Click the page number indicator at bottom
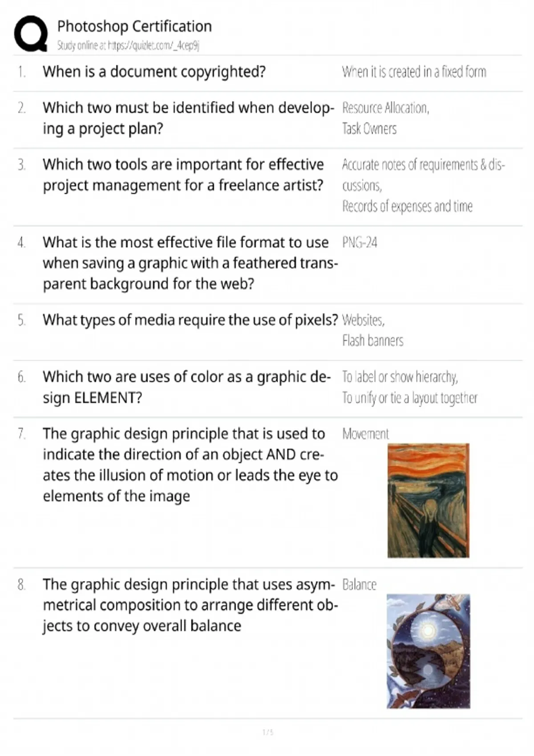Viewport: 534px width, 756px height. tap(268, 732)
